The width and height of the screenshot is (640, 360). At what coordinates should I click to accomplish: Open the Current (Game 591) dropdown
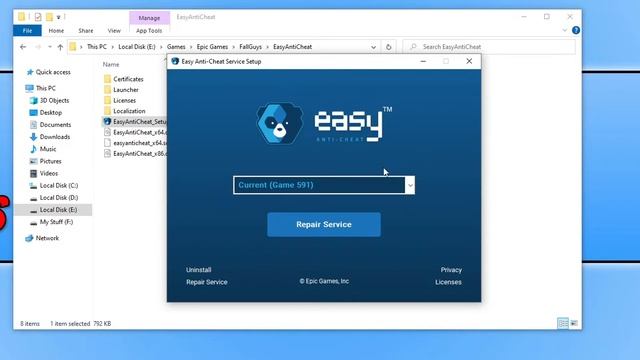(324, 185)
